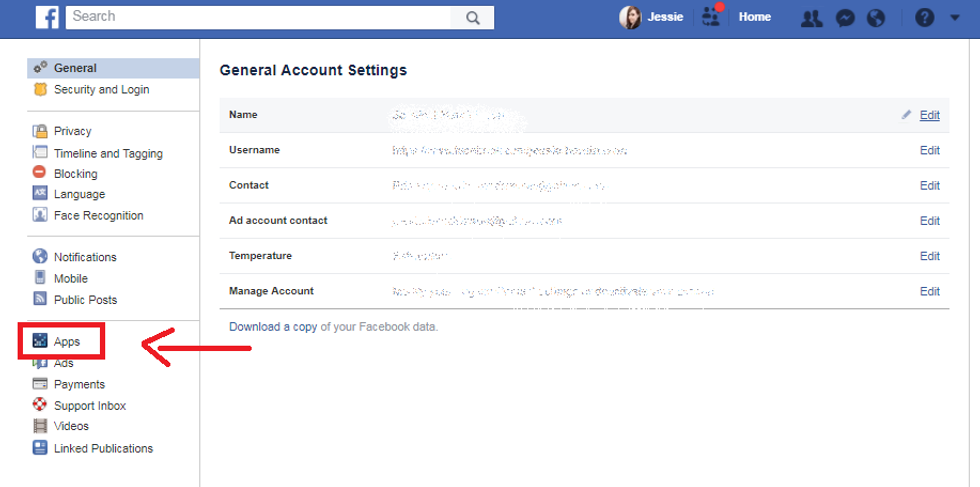Screen dimensions: 980x487
Task: Select Apps in the settings sidebar
Action: point(67,342)
